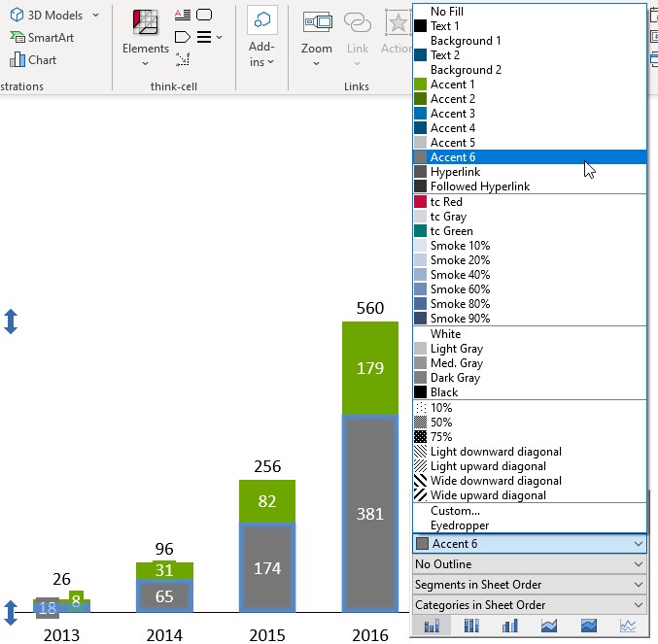658x644 pixels.
Task: Click the 381 gray segment in 2016
Action: 369,514
